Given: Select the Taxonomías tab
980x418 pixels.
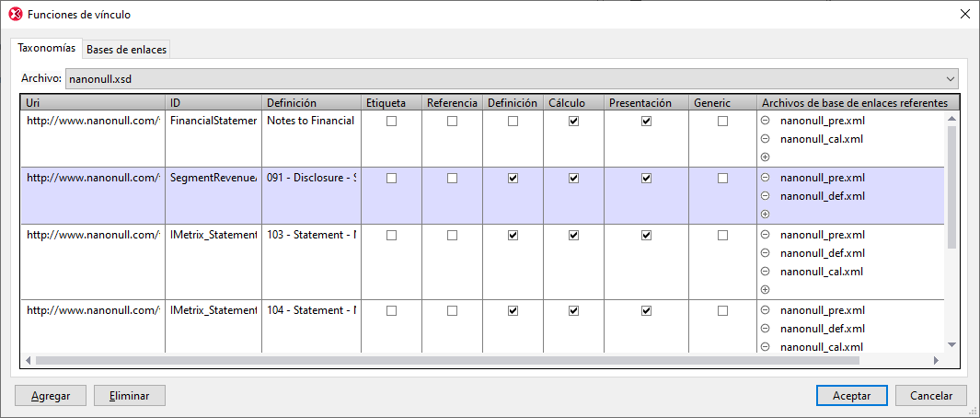Looking at the screenshot, I should coord(46,48).
